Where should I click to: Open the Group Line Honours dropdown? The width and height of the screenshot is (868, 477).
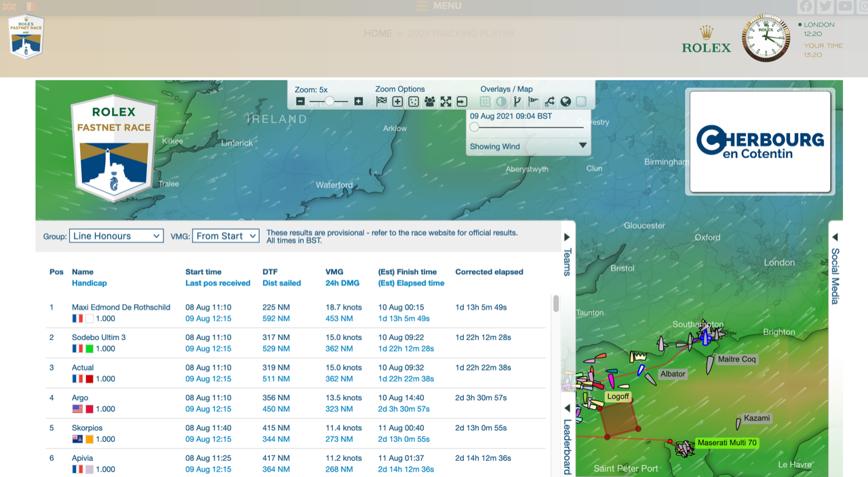tap(116, 236)
